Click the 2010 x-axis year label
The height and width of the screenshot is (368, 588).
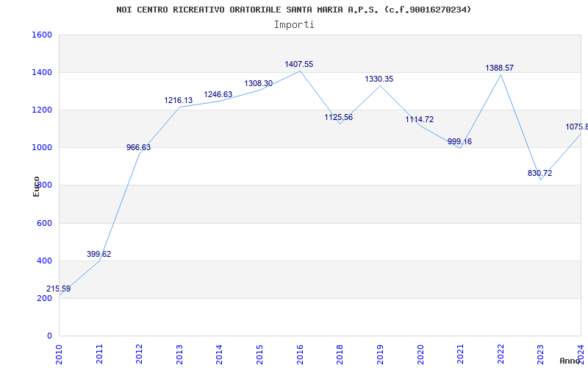point(60,355)
